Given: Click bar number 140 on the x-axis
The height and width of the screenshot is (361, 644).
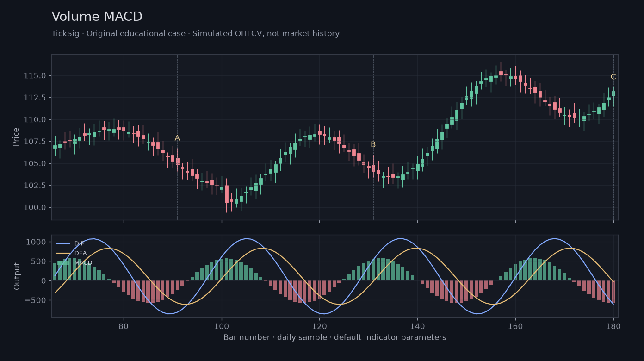Looking at the screenshot, I should (x=417, y=326).
